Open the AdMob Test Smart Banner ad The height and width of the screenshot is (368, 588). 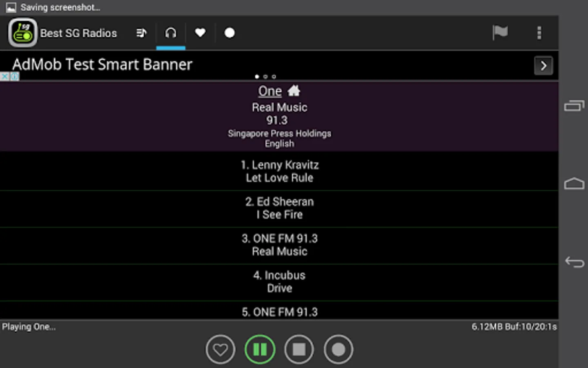click(279, 65)
